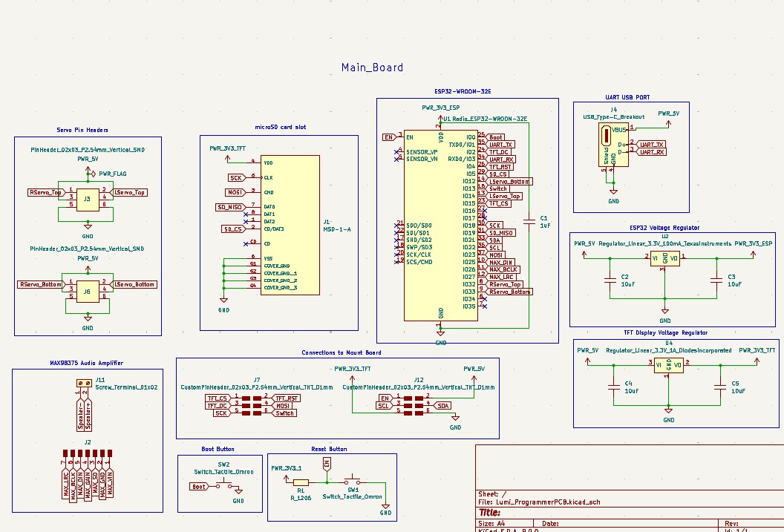This screenshot has width=784, height=532.
Task: Select the J1 MSD-1-A microSD symbol body
Action: (290, 225)
